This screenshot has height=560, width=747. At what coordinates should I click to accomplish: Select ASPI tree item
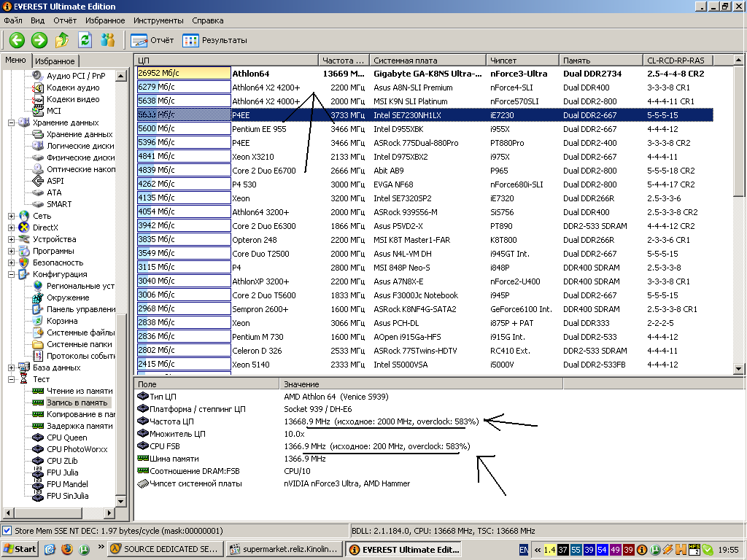click(55, 181)
